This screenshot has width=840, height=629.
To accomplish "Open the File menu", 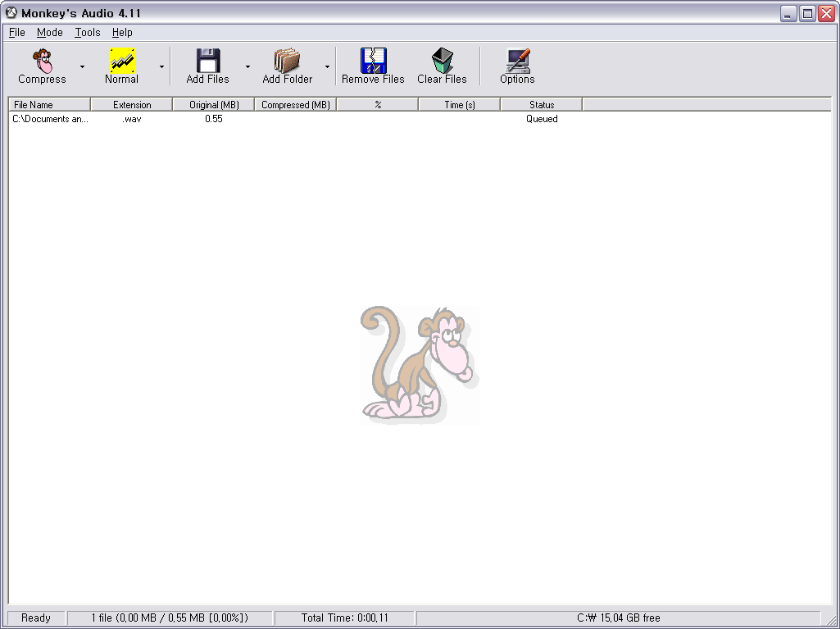I will tap(17, 32).
